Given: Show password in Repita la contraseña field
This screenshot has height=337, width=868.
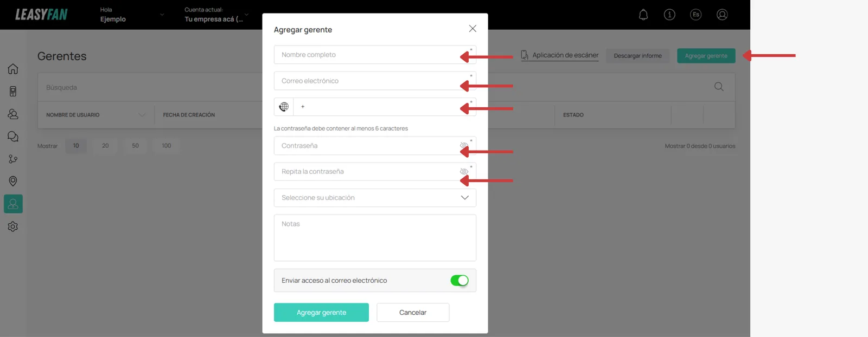Looking at the screenshot, I should [464, 172].
